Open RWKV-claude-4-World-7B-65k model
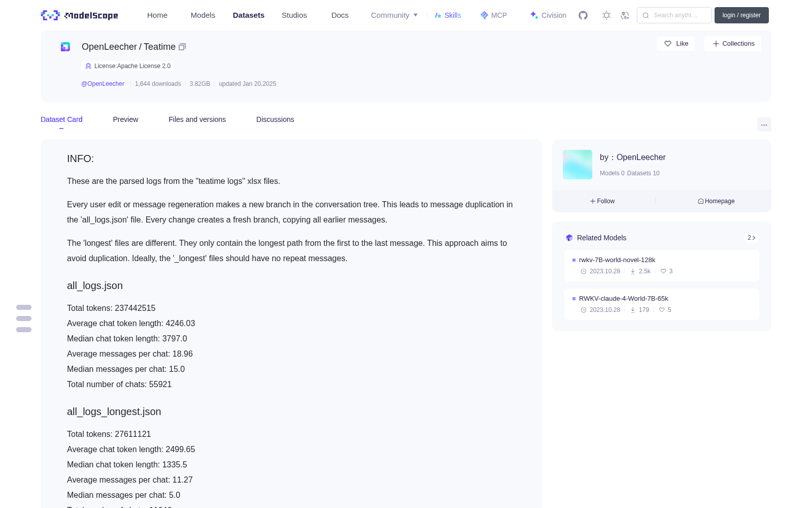The image size is (812, 508). pyautogui.click(x=662, y=304)
